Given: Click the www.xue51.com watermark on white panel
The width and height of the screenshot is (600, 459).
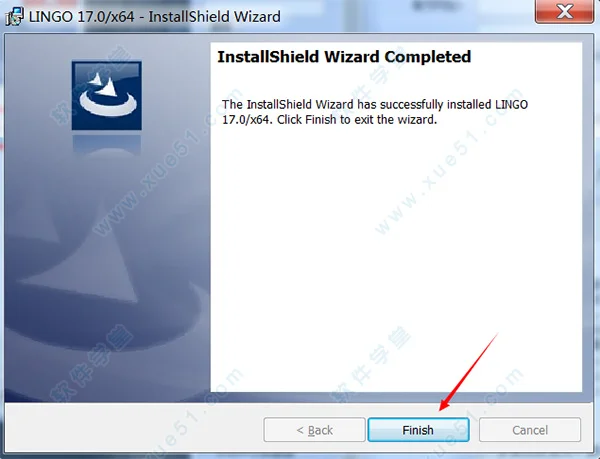Looking at the screenshot, I should point(448,163).
